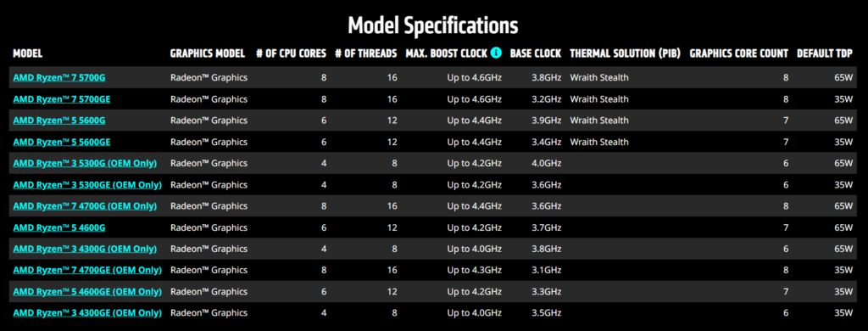The height and width of the screenshot is (331, 868).
Task: Open AMD Ryzen 3 4300G (OEM Only) link
Action: click(x=85, y=249)
